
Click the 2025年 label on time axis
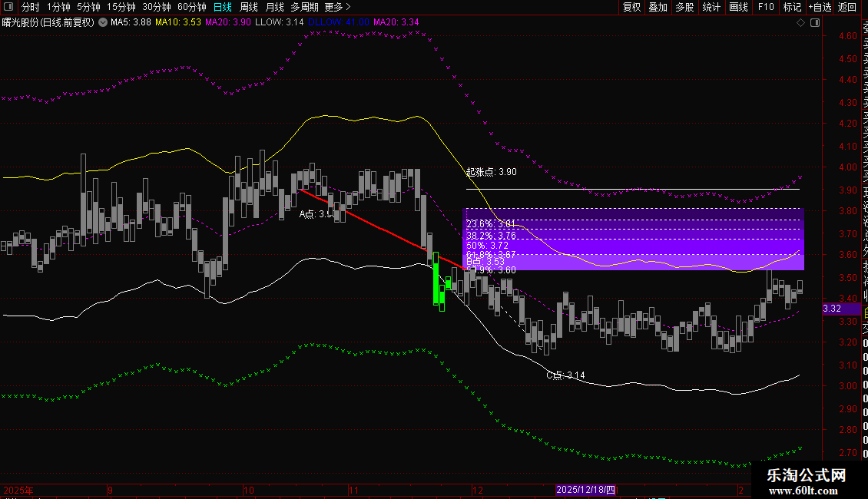[18, 490]
